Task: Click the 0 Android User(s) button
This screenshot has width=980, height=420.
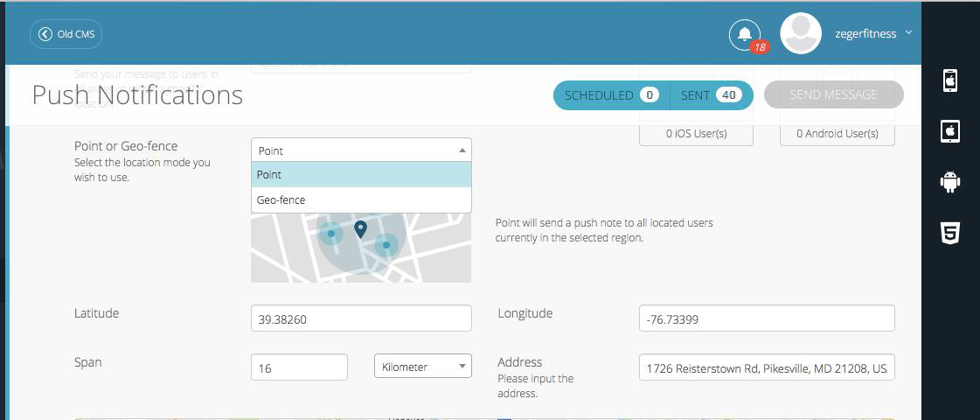Action: click(x=837, y=135)
